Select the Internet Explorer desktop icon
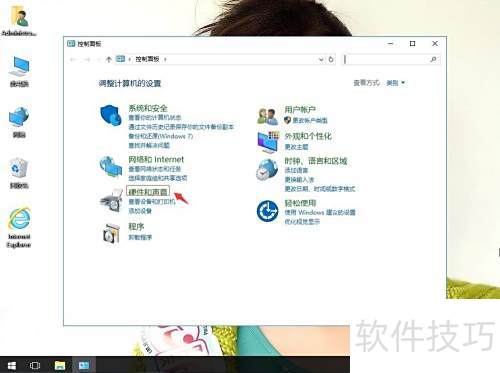Viewport: 500px width, 373px height. (x=19, y=228)
